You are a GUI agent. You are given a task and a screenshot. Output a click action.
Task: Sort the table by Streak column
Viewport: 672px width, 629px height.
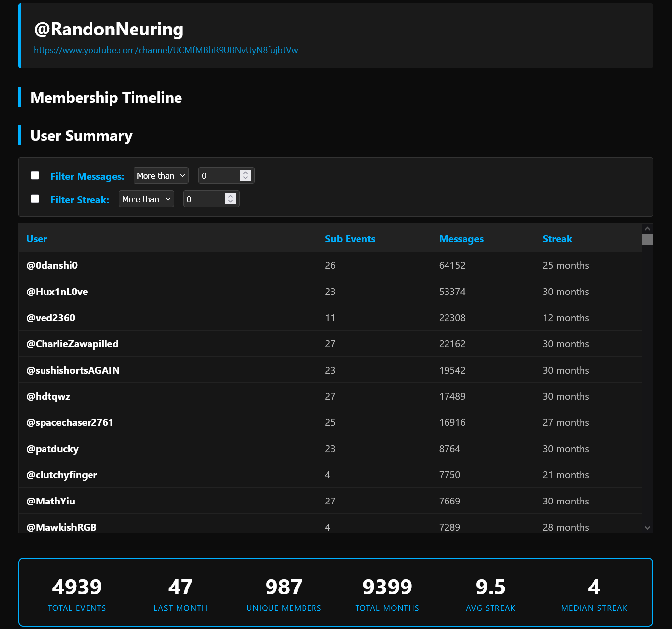557,239
